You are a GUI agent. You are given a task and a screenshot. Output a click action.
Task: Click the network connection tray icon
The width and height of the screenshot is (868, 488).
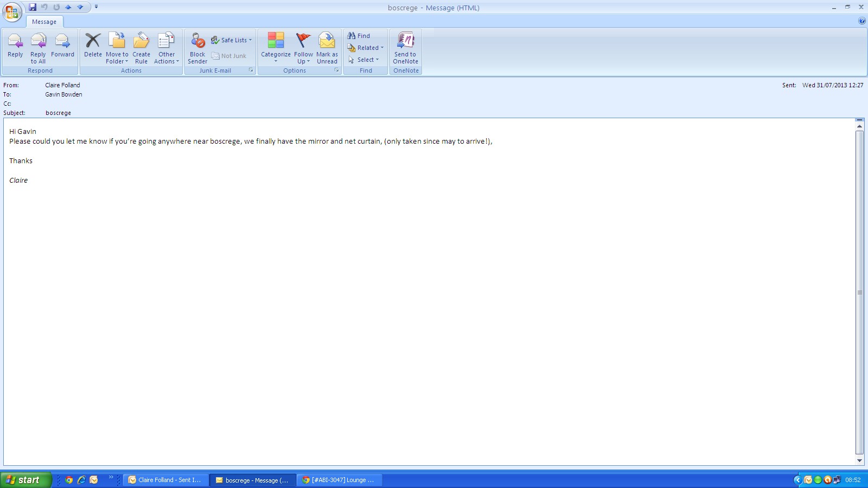point(837,480)
